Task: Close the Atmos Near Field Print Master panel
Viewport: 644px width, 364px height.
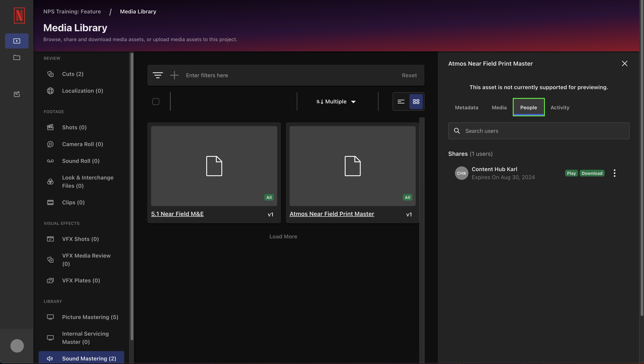Action: coord(625,63)
